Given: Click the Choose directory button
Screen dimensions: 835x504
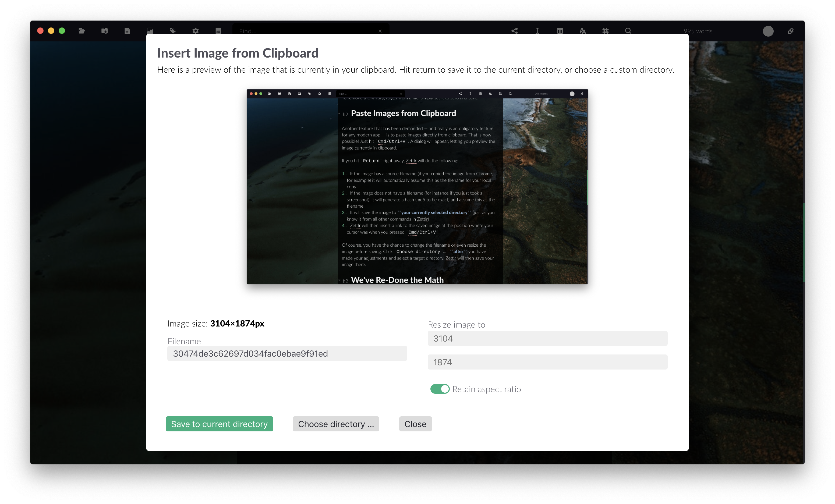Looking at the screenshot, I should 336,424.
